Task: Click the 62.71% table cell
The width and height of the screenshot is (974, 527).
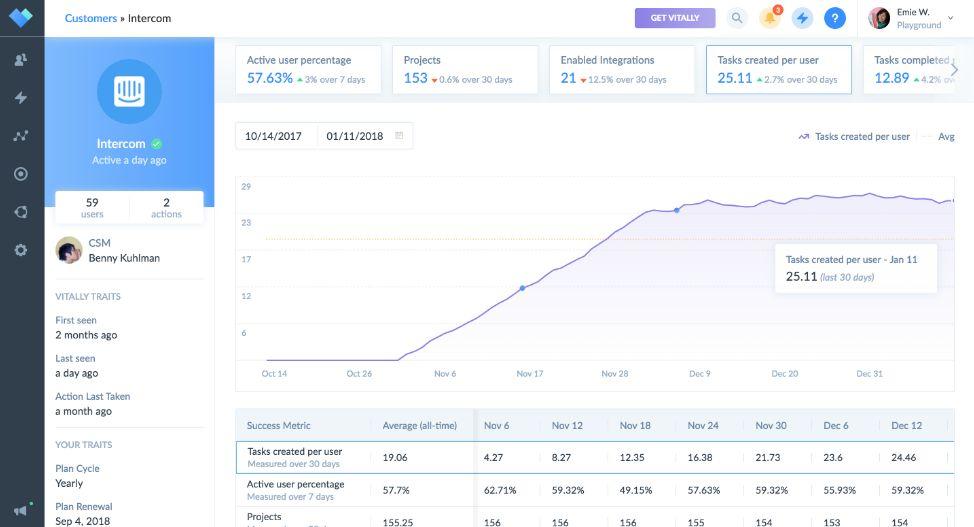Action: pos(500,490)
